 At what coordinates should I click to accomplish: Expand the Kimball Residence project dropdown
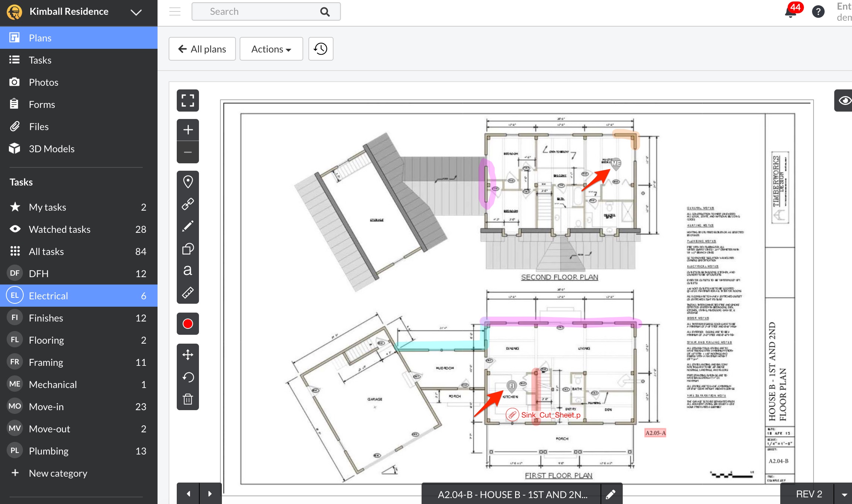(136, 12)
